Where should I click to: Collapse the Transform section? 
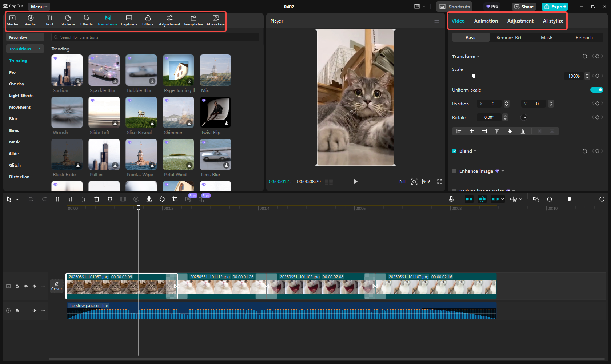(478, 56)
